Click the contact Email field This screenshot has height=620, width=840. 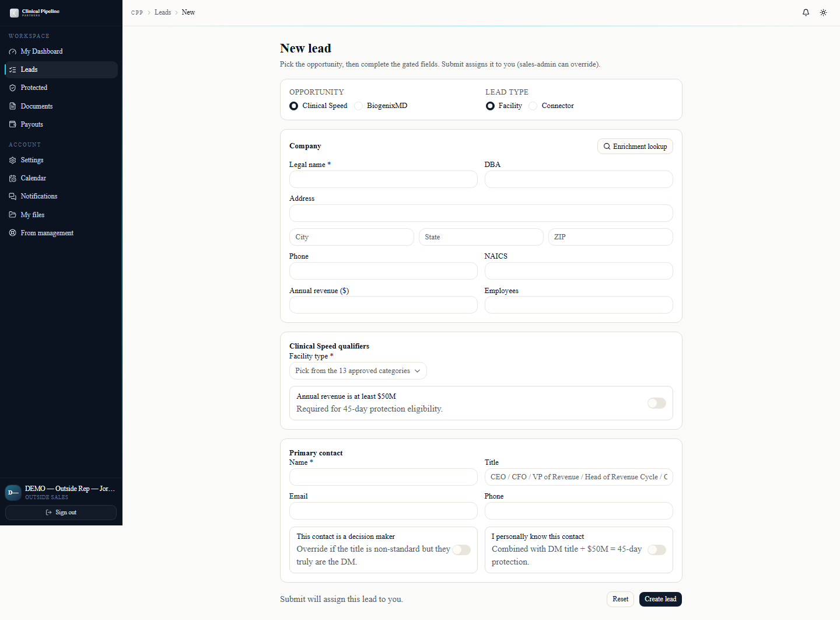pos(383,511)
